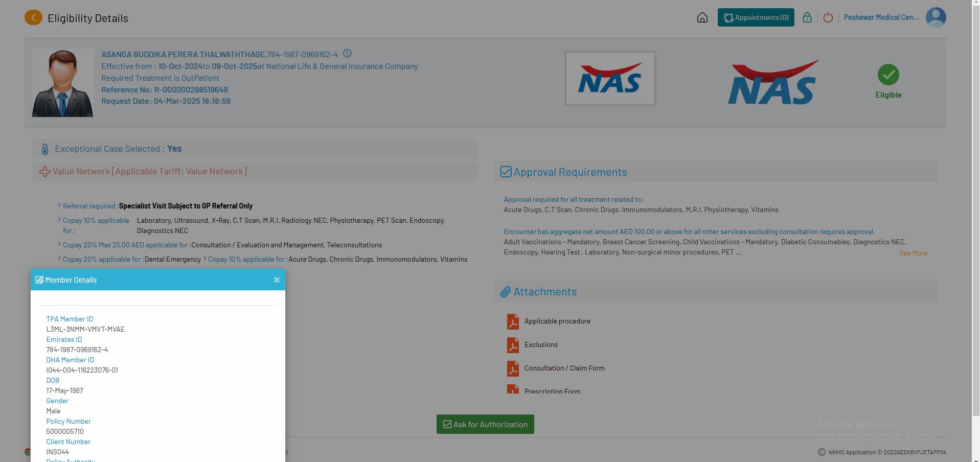Viewport: 980px width, 462px height.
Task: Click the red power logout icon
Action: [x=828, y=18]
